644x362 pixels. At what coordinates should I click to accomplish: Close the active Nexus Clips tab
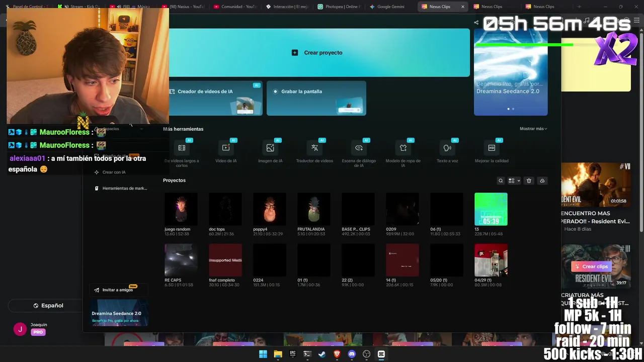point(463,7)
